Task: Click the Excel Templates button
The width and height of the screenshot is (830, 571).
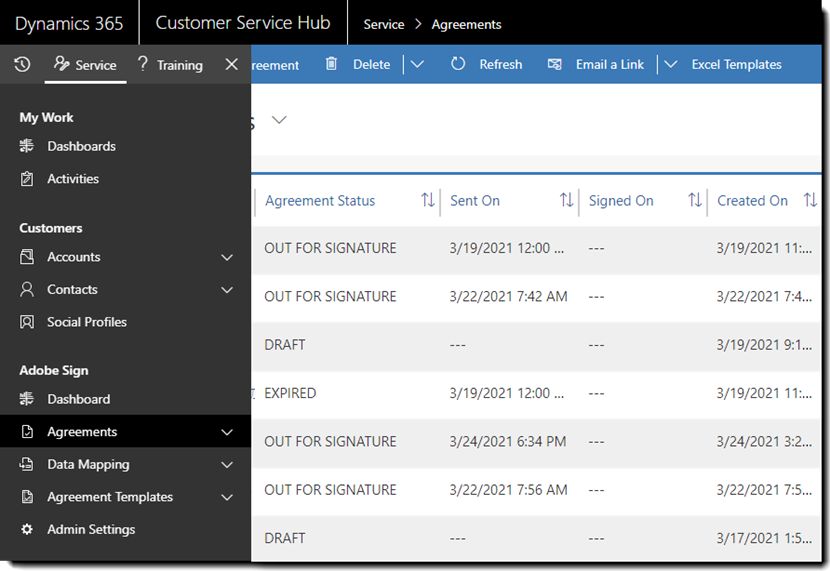Action: coord(736,64)
